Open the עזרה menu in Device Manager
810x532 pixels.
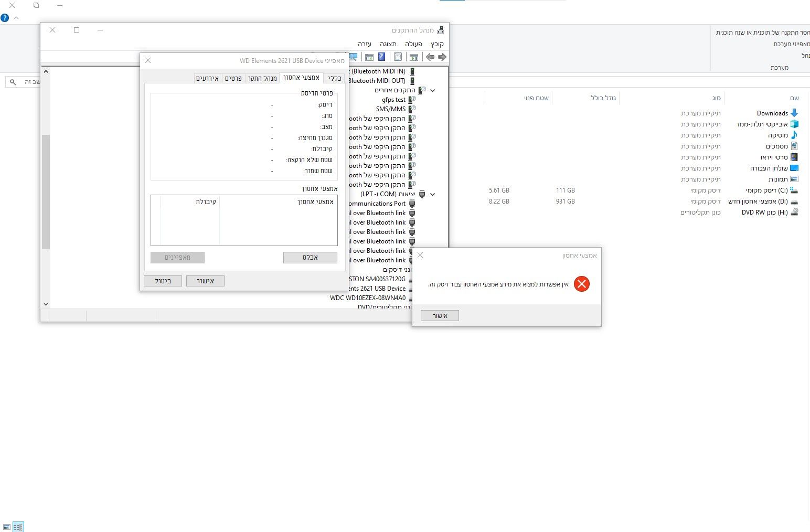point(365,44)
